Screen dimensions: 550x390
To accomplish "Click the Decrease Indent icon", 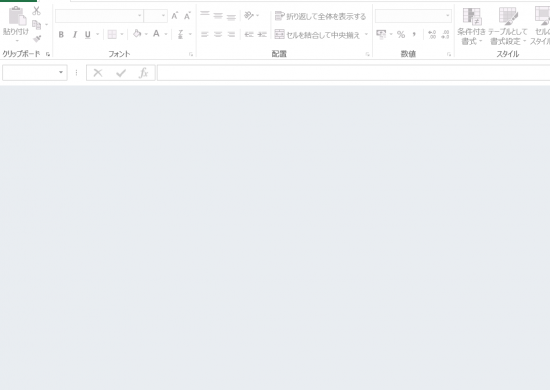I will 249,34.
